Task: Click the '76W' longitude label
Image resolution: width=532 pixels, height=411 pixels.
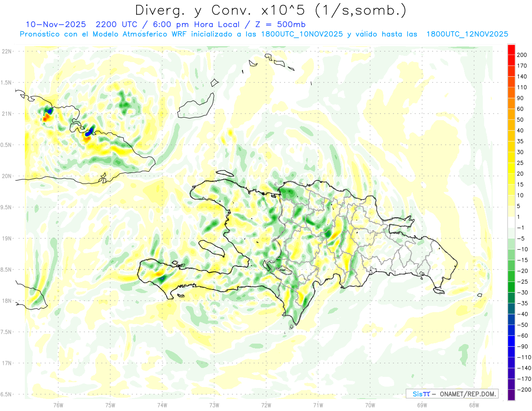Action: [x=58, y=405]
